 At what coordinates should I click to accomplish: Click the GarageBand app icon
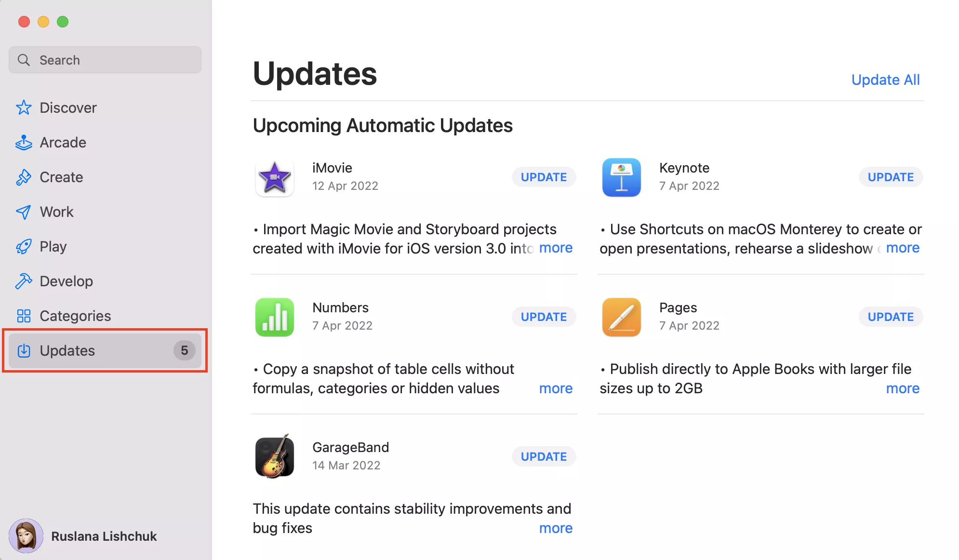tap(275, 457)
